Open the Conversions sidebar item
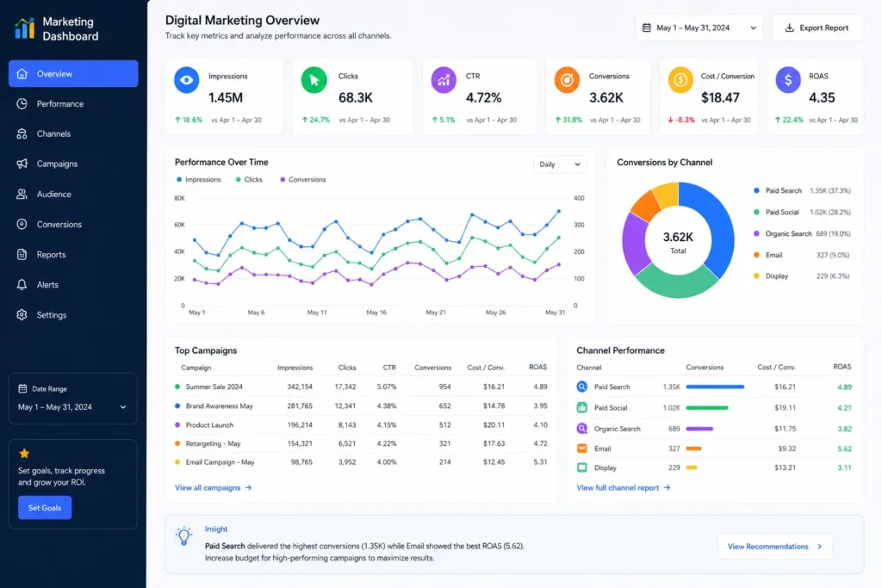Viewport: 882px width, 588px height. (x=73, y=225)
